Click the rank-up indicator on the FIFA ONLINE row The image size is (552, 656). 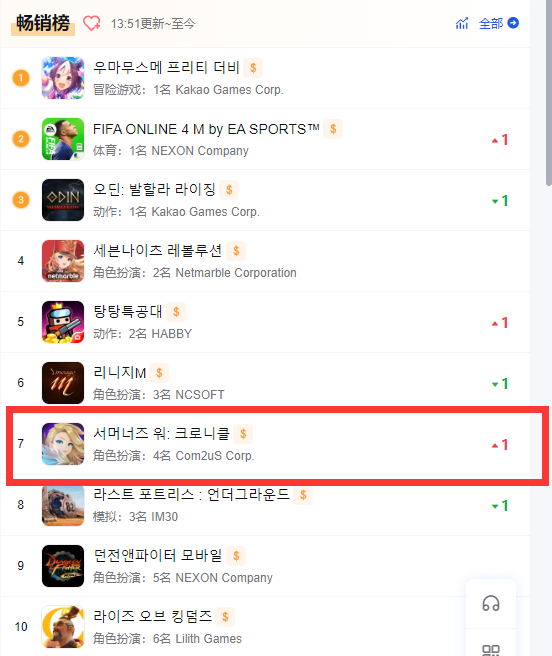(x=500, y=140)
